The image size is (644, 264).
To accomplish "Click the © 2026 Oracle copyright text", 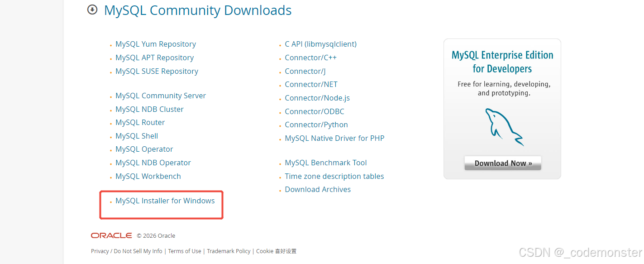I will pos(156,235).
